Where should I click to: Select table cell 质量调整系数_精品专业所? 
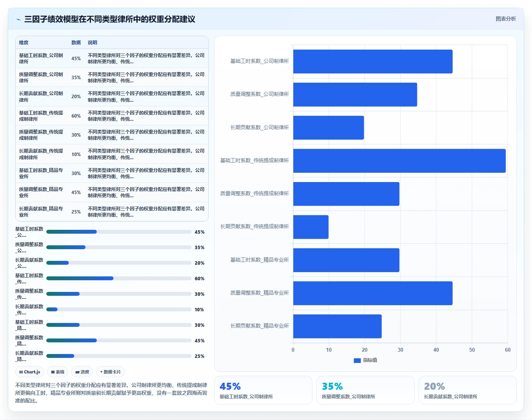click(x=41, y=193)
